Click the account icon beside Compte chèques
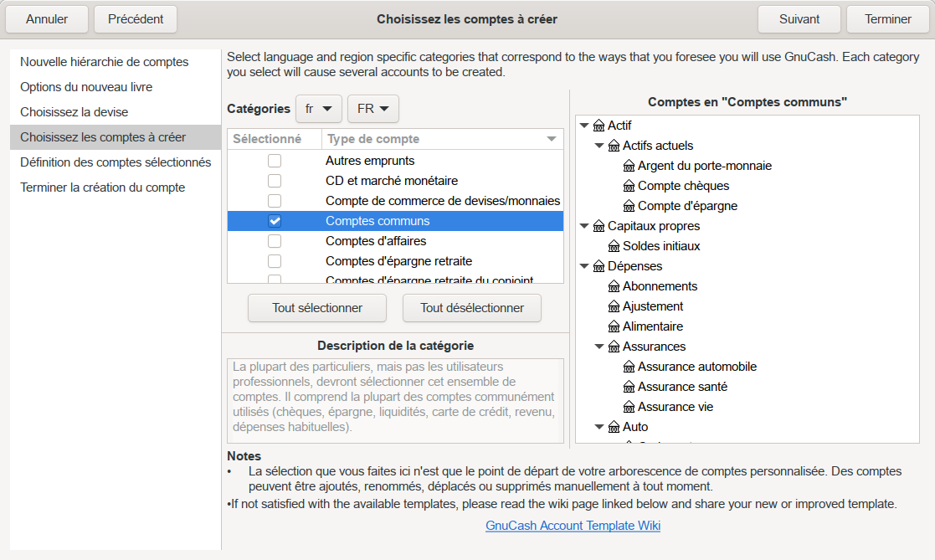This screenshot has height=560, width=935. click(629, 186)
